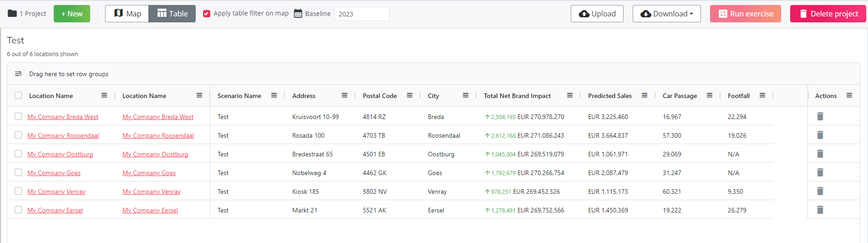868x243 pixels.
Task: Click the Run exercise button
Action: pos(745,14)
